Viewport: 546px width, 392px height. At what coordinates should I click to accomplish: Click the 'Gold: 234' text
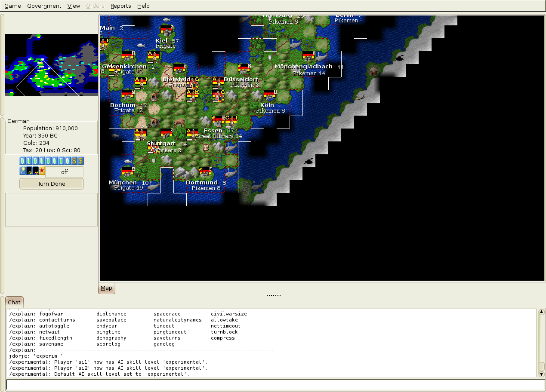[x=37, y=143]
